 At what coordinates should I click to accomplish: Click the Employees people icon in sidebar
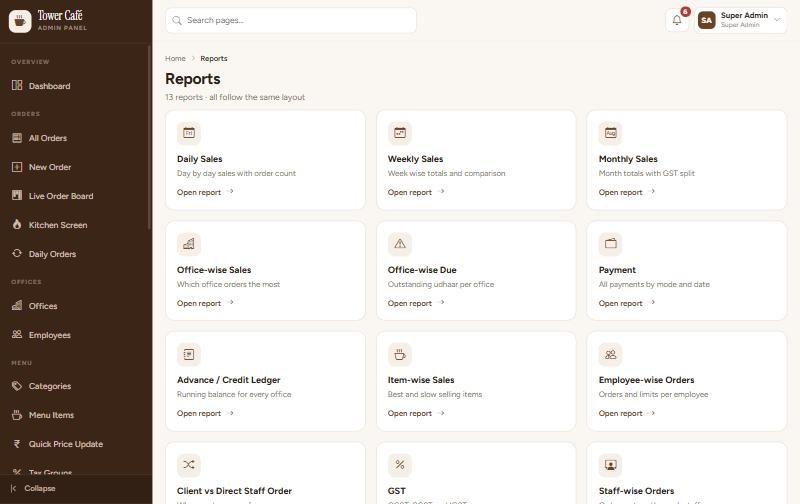(x=17, y=334)
